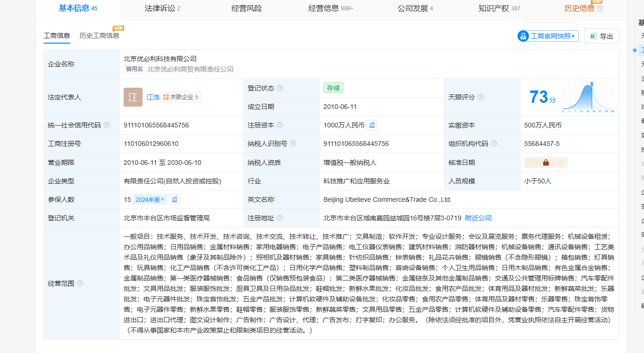Click the help icon next to 纳税人识别号
Screen dimensions: 644x353
point(293,144)
